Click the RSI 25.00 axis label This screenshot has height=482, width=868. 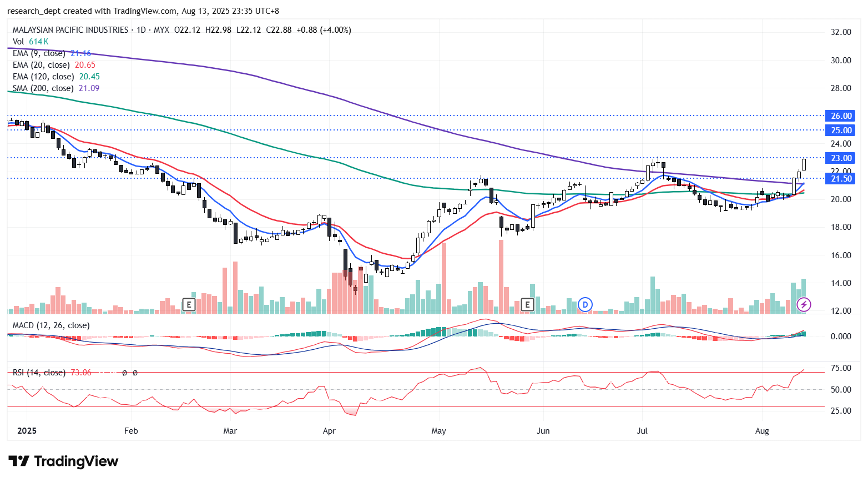pos(841,411)
